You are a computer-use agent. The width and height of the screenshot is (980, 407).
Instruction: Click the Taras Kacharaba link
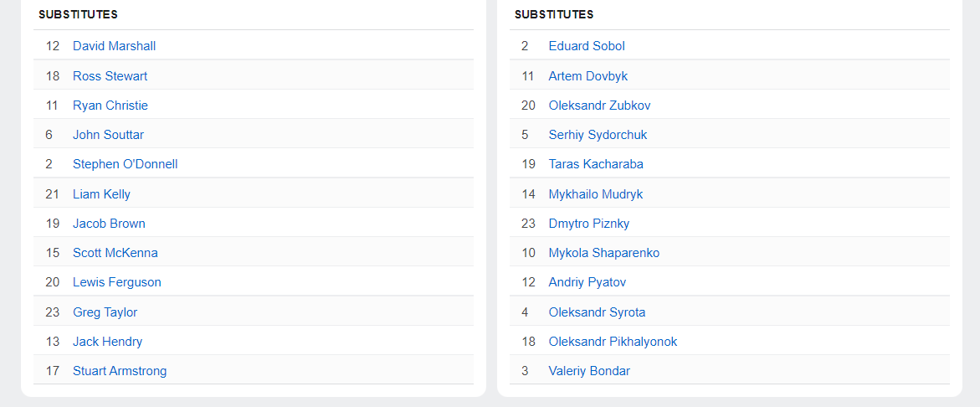click(x=596, y=164)
